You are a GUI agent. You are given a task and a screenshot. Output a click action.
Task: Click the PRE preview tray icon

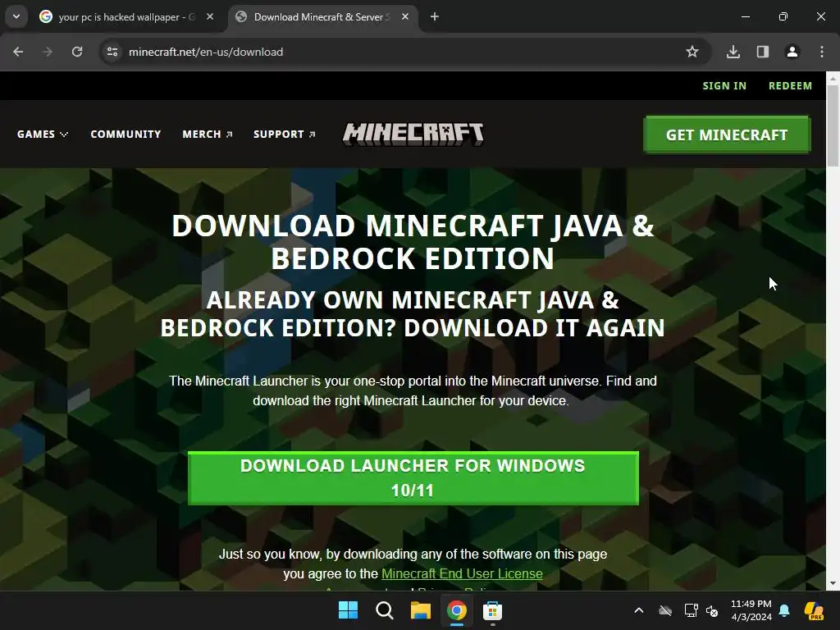[815, 610]
